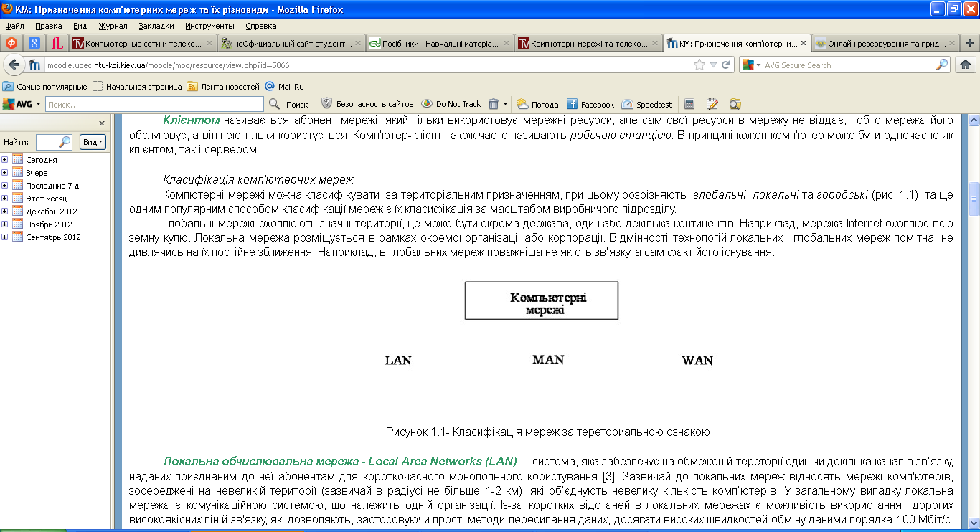Open the pinned Google tab
Viewport: 980px width, 532px height.
tap(34, 43)
